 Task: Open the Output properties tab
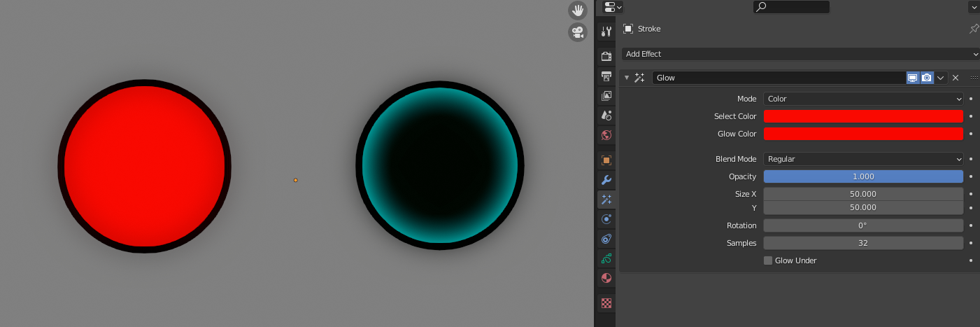pyautogui.click(x=606, y=76)
